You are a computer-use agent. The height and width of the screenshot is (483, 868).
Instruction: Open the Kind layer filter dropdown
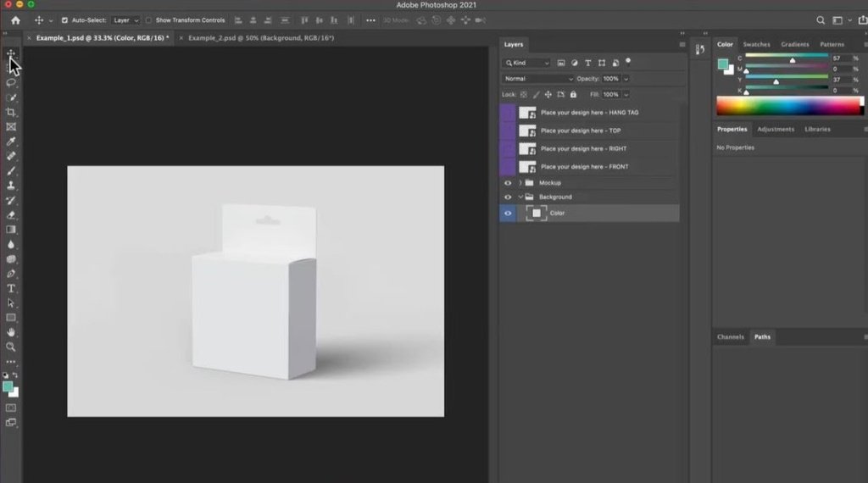click(x=526, y=63)
